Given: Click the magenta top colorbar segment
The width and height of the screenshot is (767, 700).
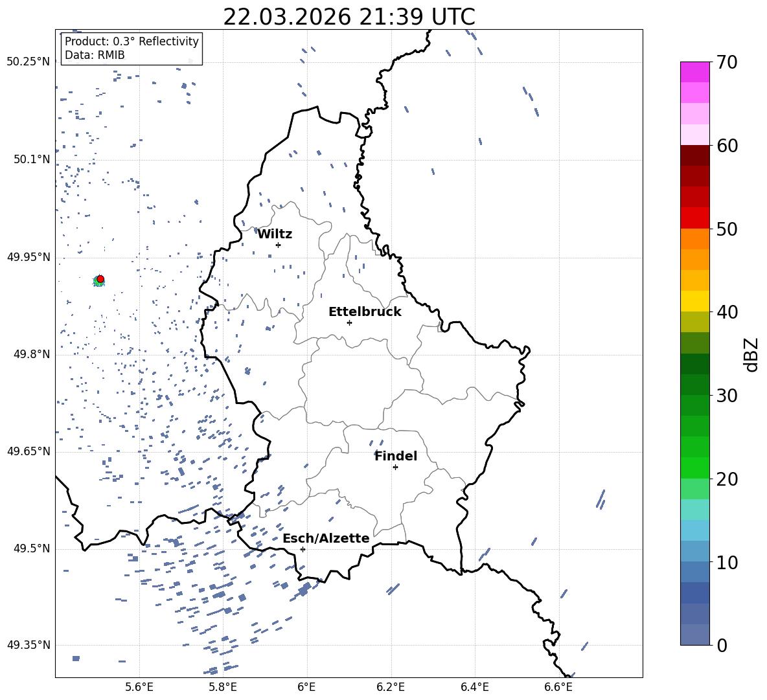Looking at the screenshot, I should pos(695,73).
